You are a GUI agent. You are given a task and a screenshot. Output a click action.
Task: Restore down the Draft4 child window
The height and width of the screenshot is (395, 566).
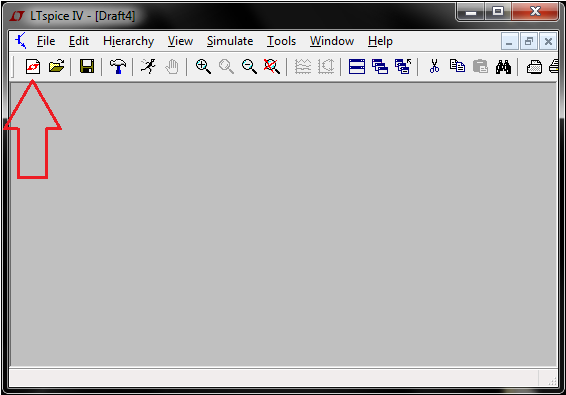(x=529, y=42)
